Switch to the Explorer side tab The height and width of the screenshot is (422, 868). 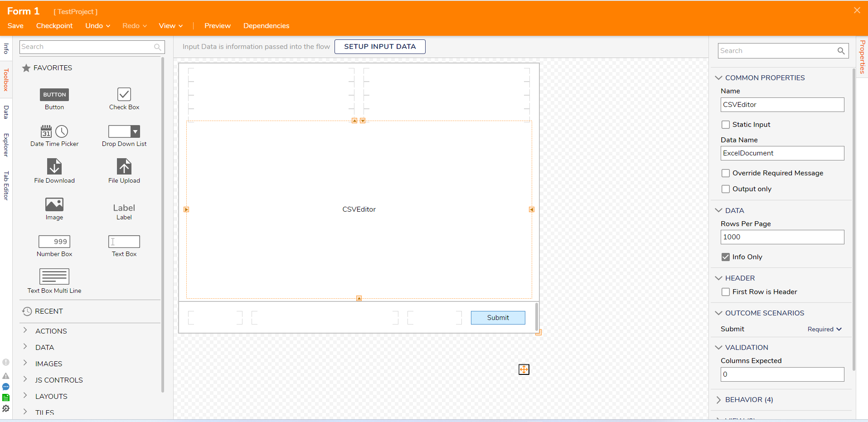pos(6,145)
